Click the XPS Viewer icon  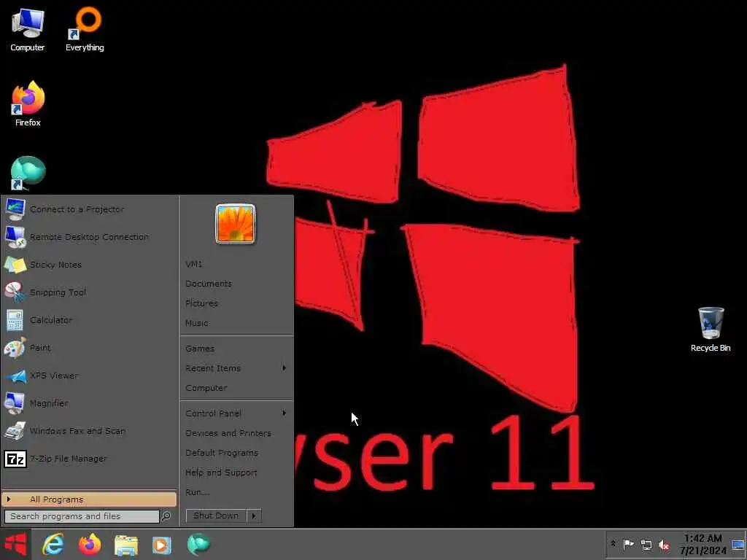coord(15,376)
